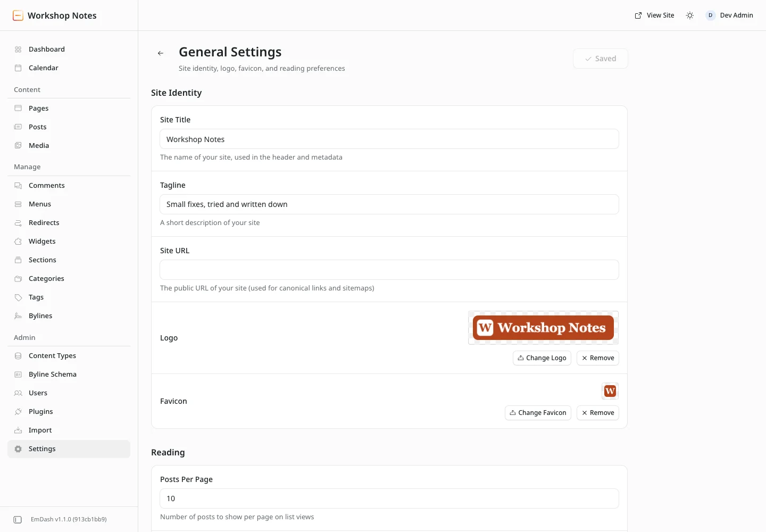Click the favicon W preview thumbnail
This screenshot has height=532, width=766.
pyautogui.click(x=610, y=391)
